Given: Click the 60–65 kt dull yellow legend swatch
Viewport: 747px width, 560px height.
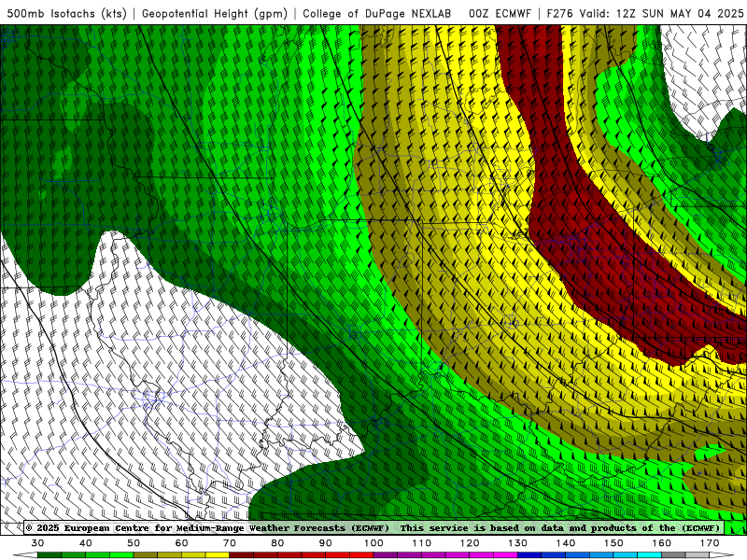Looking at the screenshot, I should [x=193, y=555].
